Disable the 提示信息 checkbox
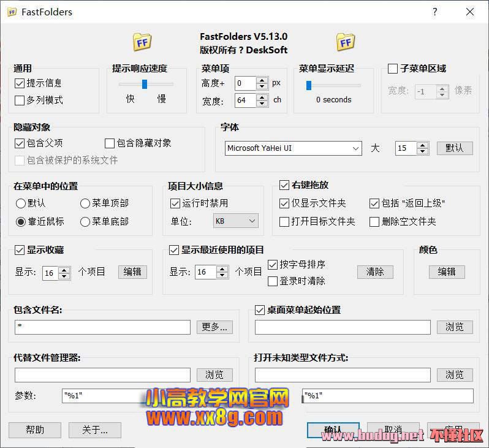489x448 pixels. (19, 83)
